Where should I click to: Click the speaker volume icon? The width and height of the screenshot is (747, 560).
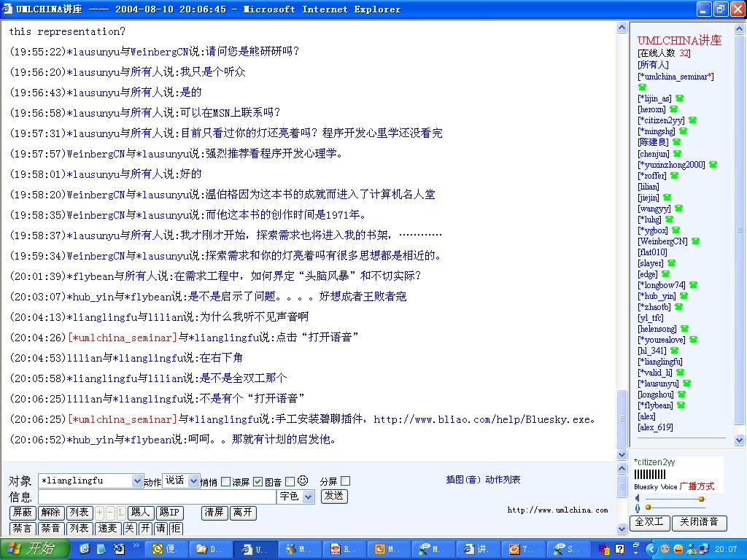tap(638, 499)
